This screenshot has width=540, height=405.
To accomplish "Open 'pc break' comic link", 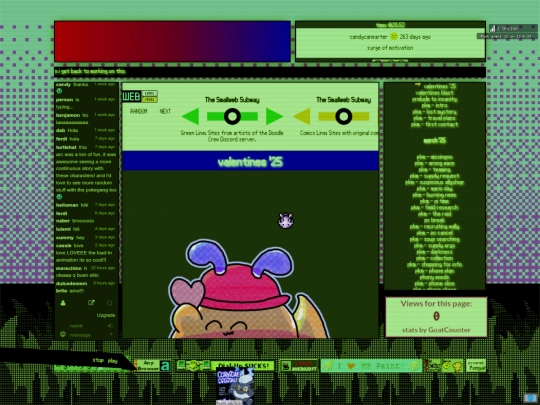I will click(x=435, y=220).
